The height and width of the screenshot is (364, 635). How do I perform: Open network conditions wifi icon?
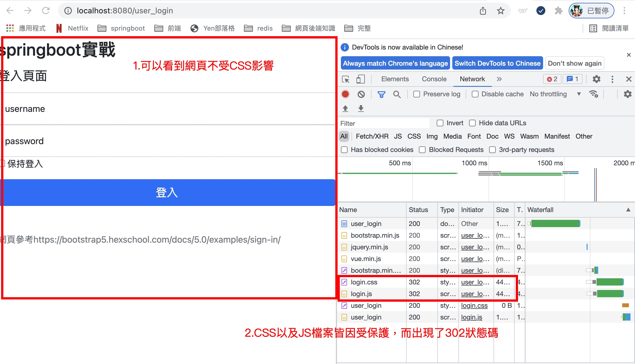[x=594, y=94]
